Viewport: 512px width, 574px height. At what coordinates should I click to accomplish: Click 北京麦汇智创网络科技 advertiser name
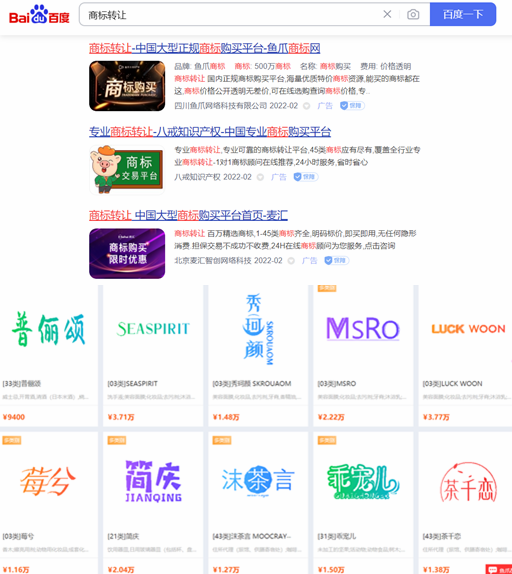(213, 261)
